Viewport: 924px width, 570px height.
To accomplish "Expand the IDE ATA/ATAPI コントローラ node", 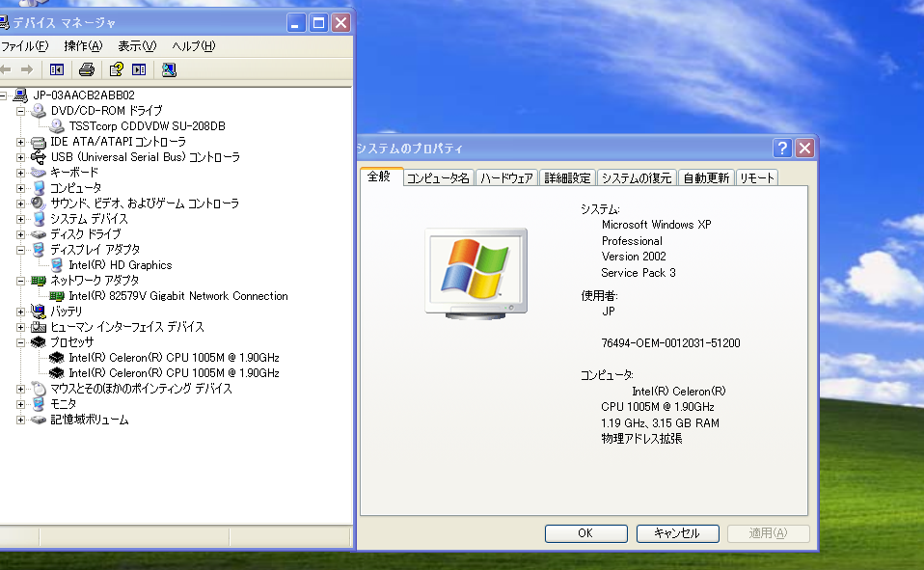I will click(20, 142).
